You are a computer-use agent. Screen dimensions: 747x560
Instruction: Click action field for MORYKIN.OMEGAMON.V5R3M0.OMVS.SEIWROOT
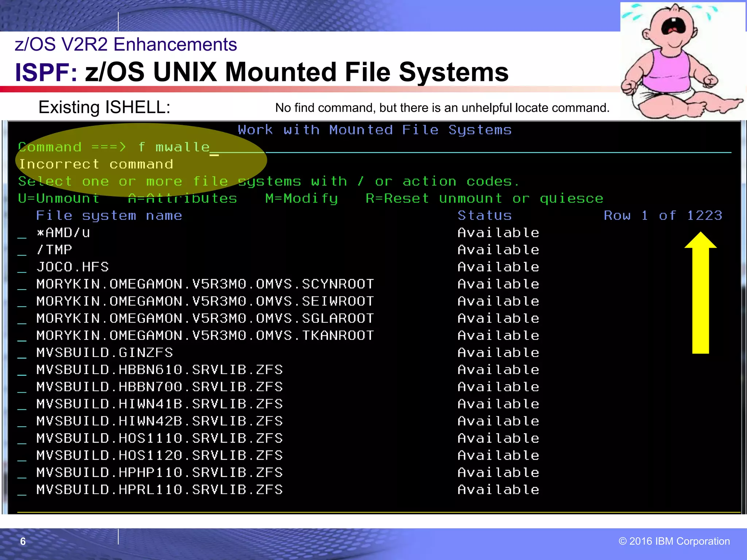pos(22,302)
